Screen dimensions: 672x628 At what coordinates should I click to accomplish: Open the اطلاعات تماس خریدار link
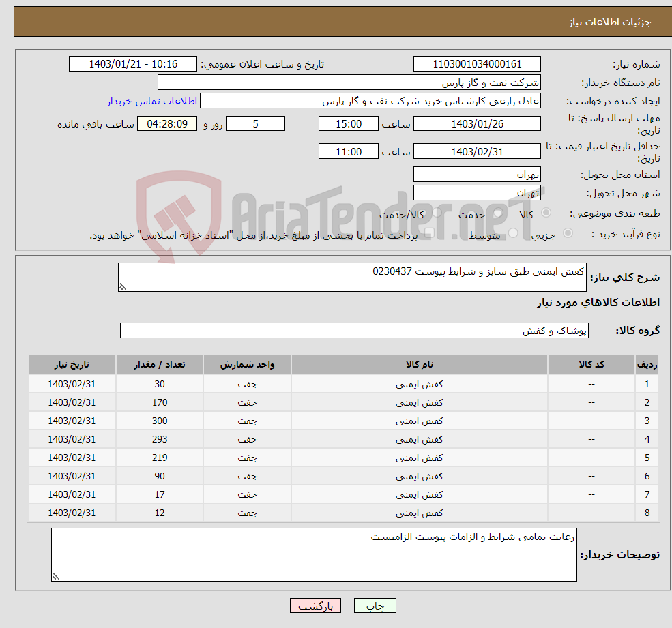coord(152,101)
